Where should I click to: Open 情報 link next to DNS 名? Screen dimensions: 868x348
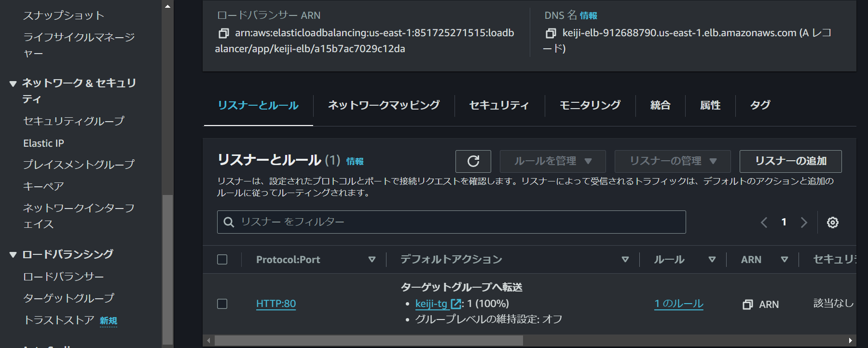588,16
